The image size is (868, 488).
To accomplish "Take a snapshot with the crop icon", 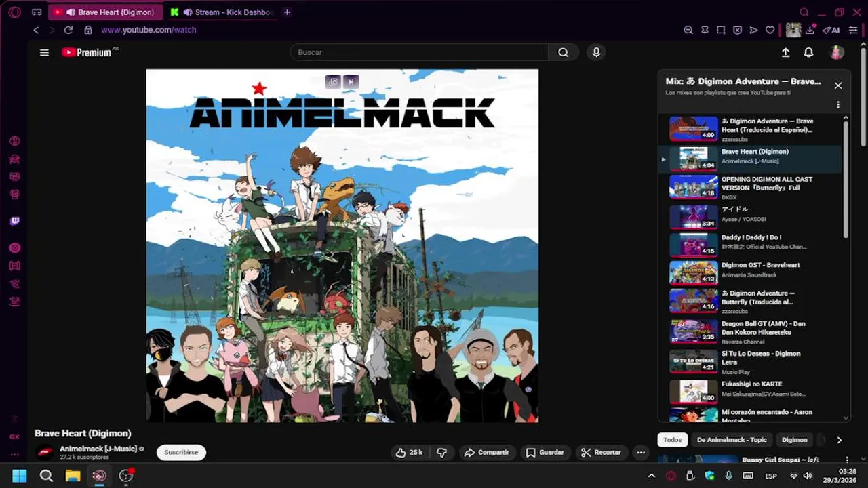I will point(721,30).
